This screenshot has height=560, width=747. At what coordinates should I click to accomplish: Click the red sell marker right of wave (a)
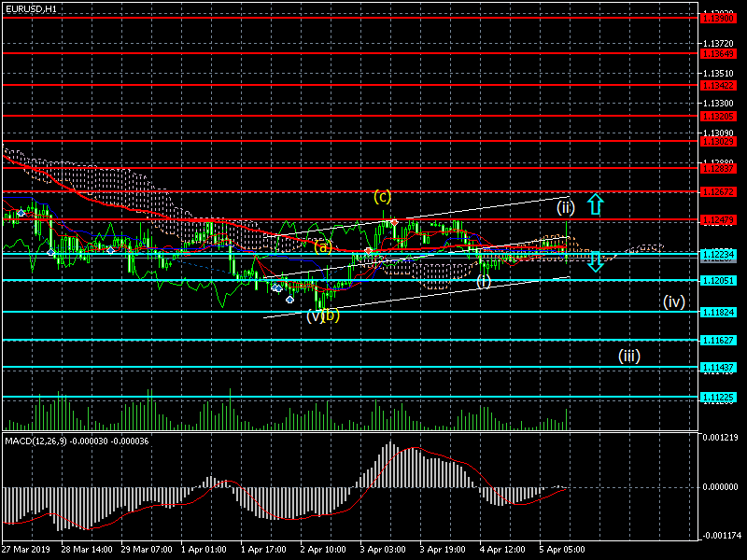pyautogui.click(x=368, y=250)
